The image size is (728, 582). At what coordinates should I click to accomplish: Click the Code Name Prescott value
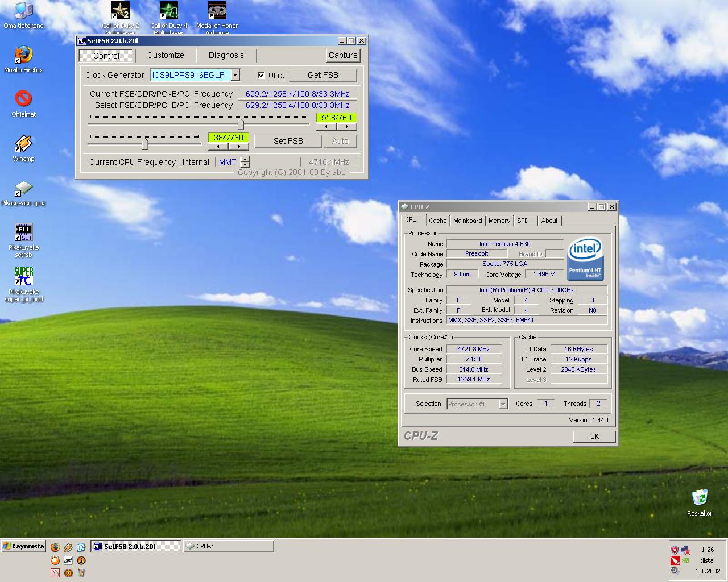tap(477, 253)
